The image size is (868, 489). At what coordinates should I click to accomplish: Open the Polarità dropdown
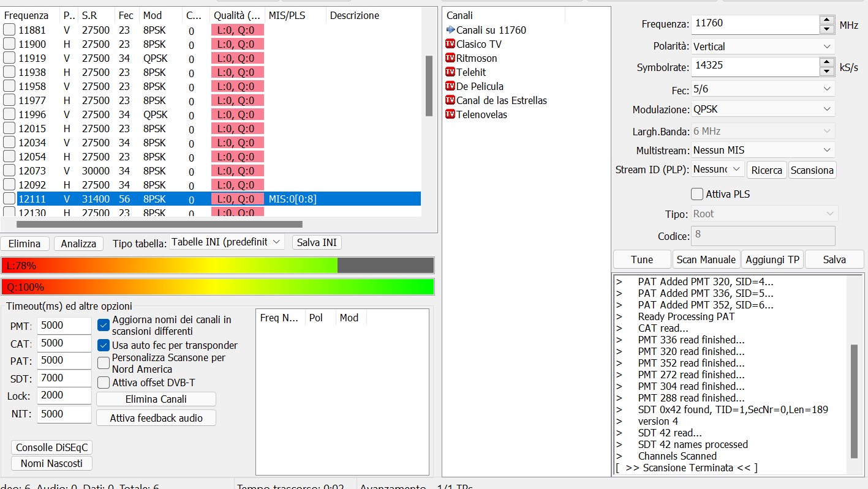763,47
